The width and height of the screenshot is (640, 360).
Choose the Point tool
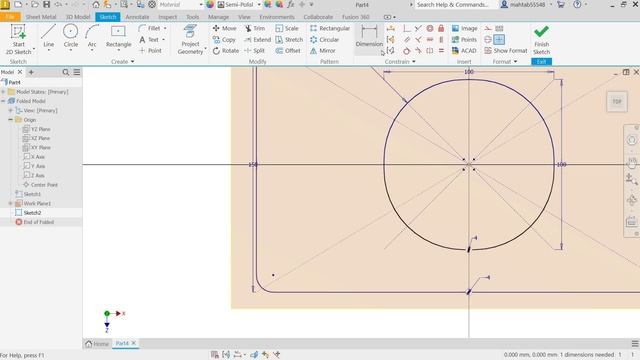pos(150,51)
